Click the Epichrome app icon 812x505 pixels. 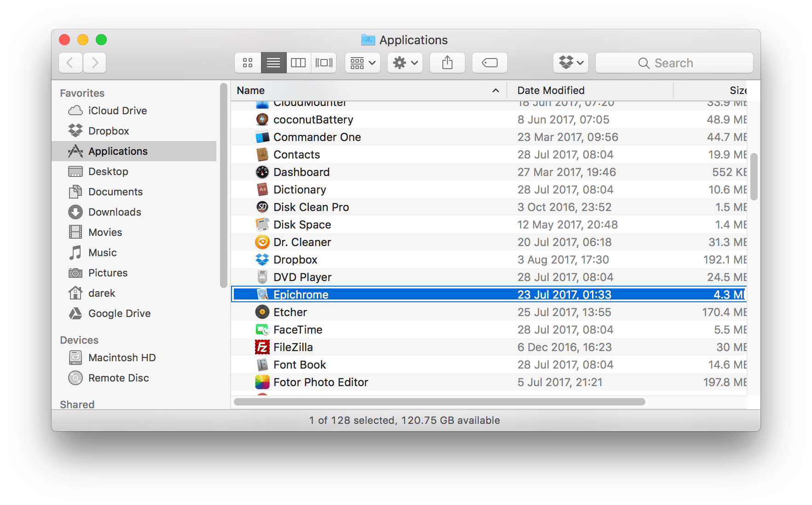262,294
